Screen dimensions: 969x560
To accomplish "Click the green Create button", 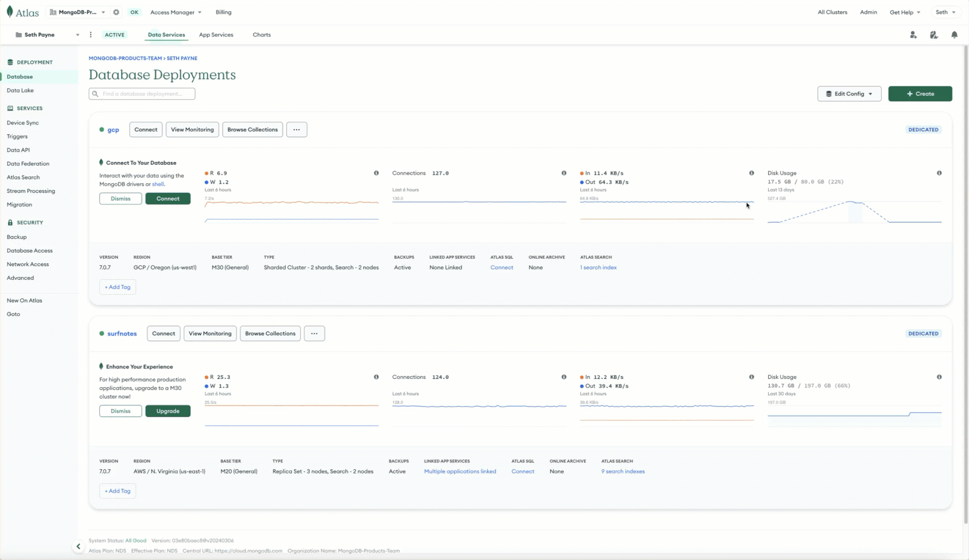I will 920,94.
